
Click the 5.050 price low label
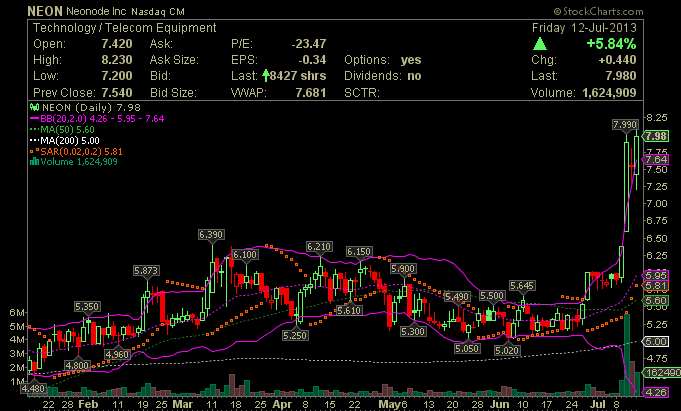click(467, 348)
